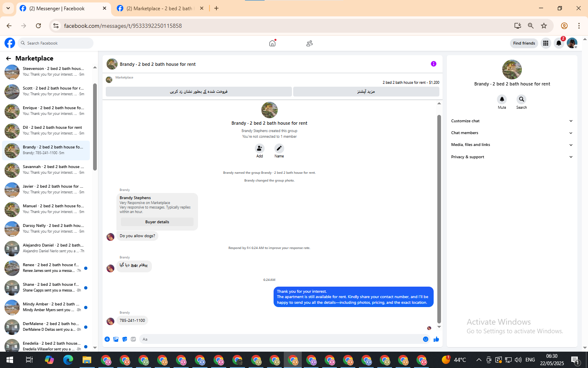The height and width of the screenshot is (368, 588).
Task: Open the listing 2 bed 2 bath house for rent - $1,200
Action: 411,83
